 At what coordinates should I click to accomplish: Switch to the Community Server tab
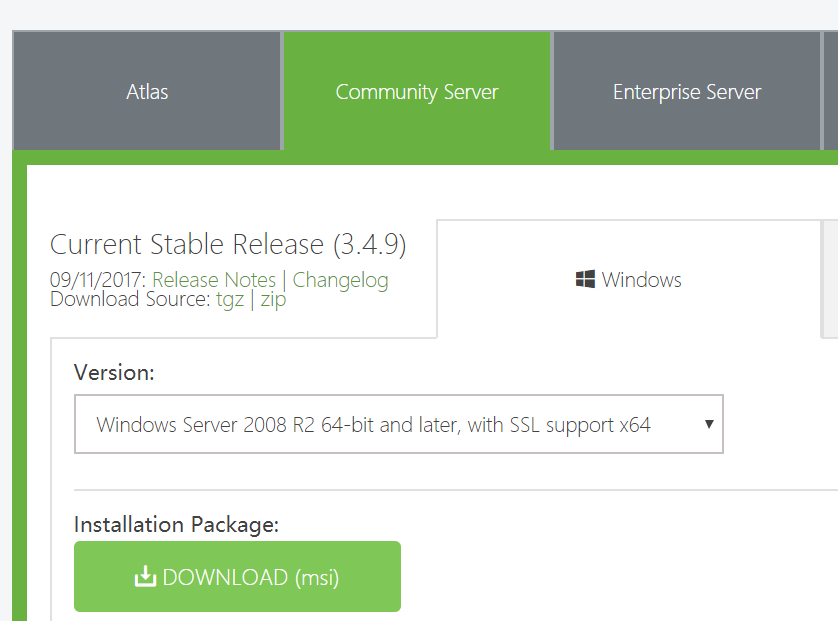pyautogui.click(x=417, y=91)
